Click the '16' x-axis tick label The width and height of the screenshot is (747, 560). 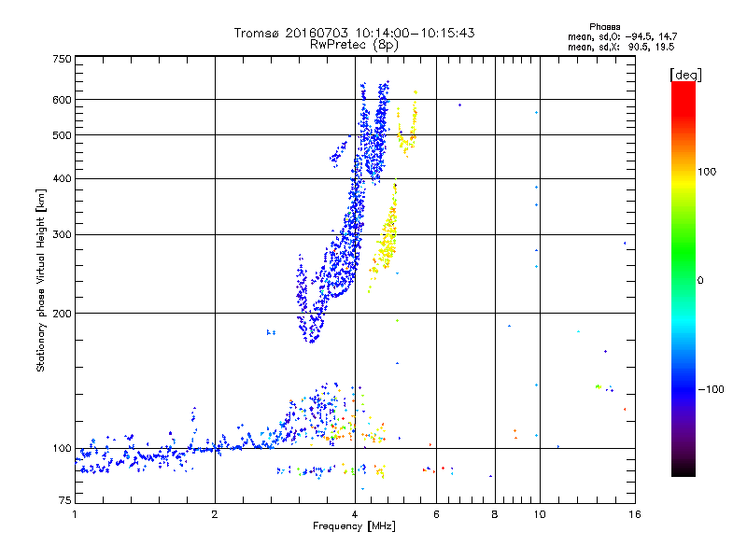(635, 514)
